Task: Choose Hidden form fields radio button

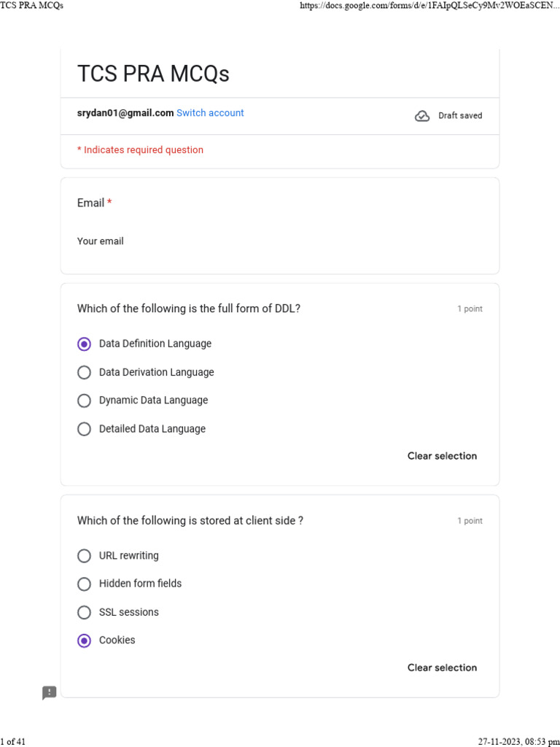Action: tap(85, 584)
